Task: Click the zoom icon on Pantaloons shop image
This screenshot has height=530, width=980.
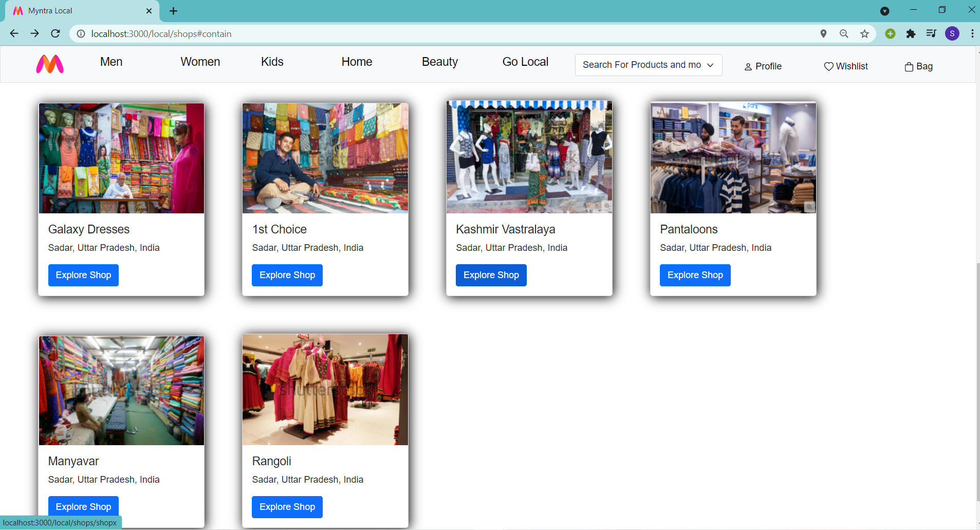Action: pos(808,207)
